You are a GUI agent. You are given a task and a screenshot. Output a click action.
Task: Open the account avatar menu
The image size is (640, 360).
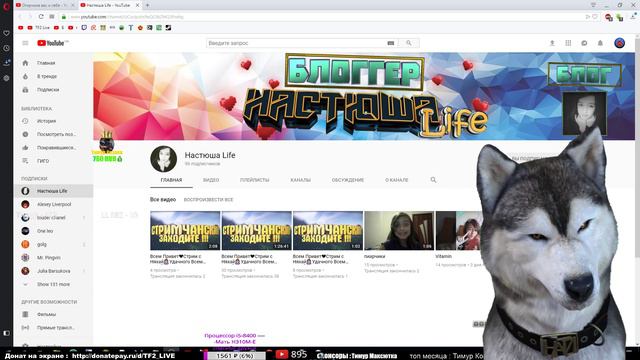620,43
